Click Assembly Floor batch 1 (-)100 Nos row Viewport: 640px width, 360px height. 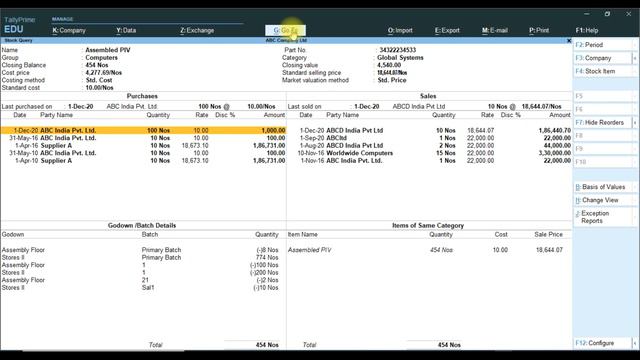point(140,265)
